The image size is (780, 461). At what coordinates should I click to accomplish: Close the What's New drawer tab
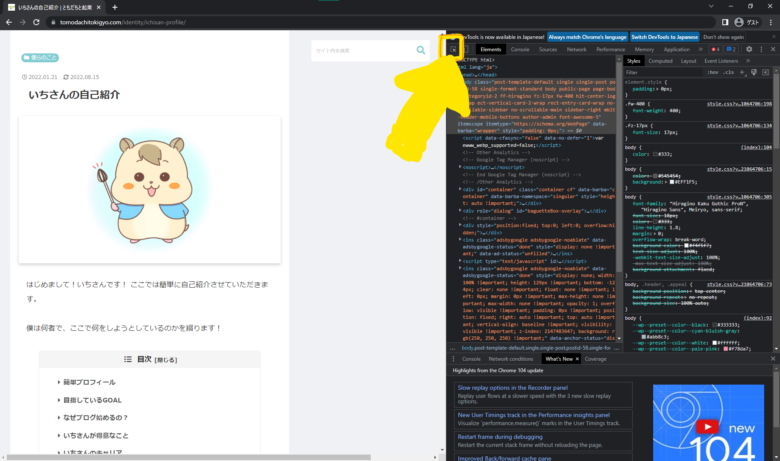(x=577, y=359)
